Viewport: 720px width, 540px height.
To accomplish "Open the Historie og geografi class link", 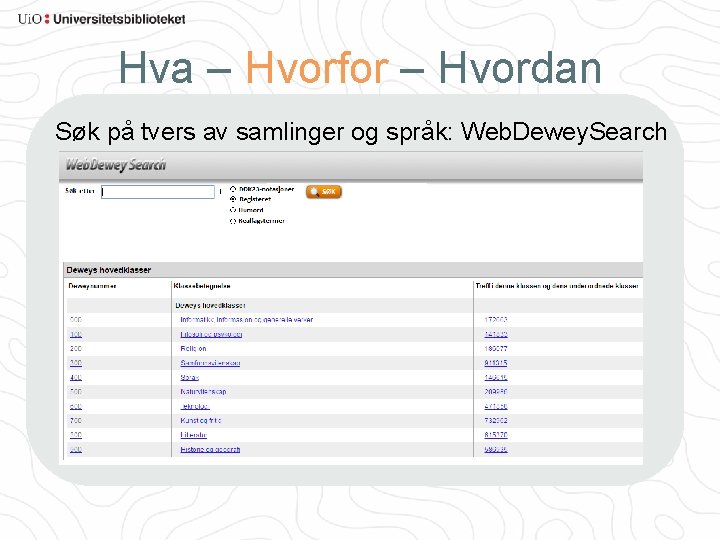I will tap(210, 449).
